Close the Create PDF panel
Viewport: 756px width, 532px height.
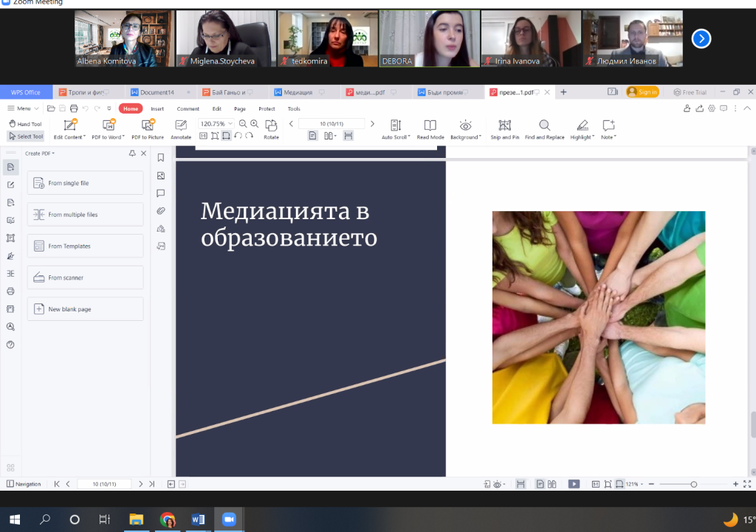tap(144, 153)
